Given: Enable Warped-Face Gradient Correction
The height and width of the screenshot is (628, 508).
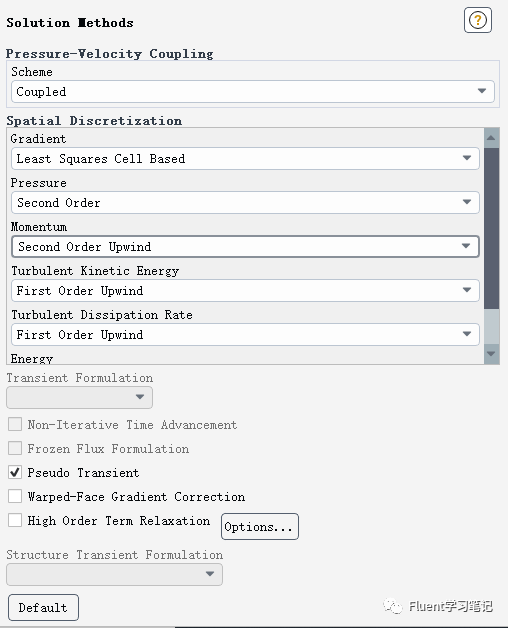Looking at the screenshot, I should point(15,496).
